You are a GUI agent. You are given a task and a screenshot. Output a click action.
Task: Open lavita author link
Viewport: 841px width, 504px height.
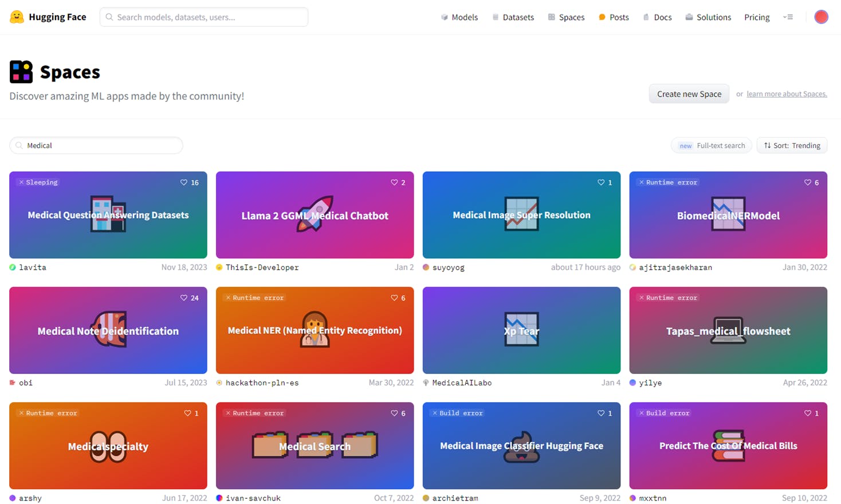click(x=33, y=267)
